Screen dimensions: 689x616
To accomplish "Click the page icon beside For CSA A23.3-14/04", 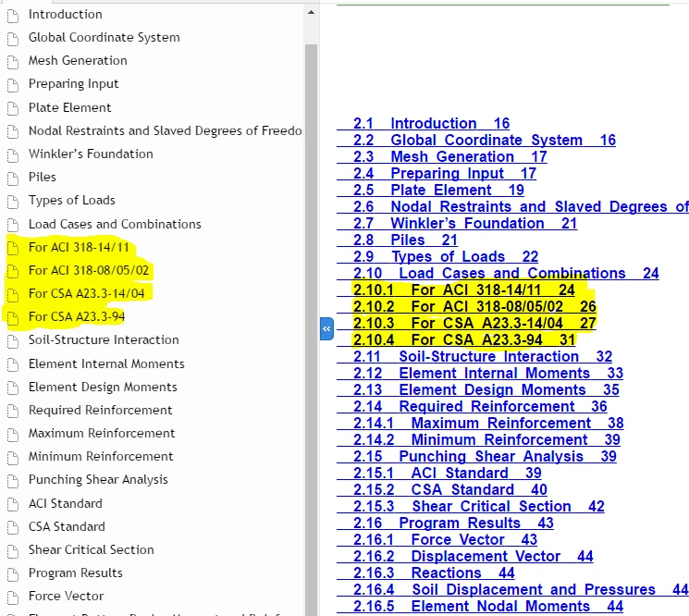I will click(x=13, y=295).
